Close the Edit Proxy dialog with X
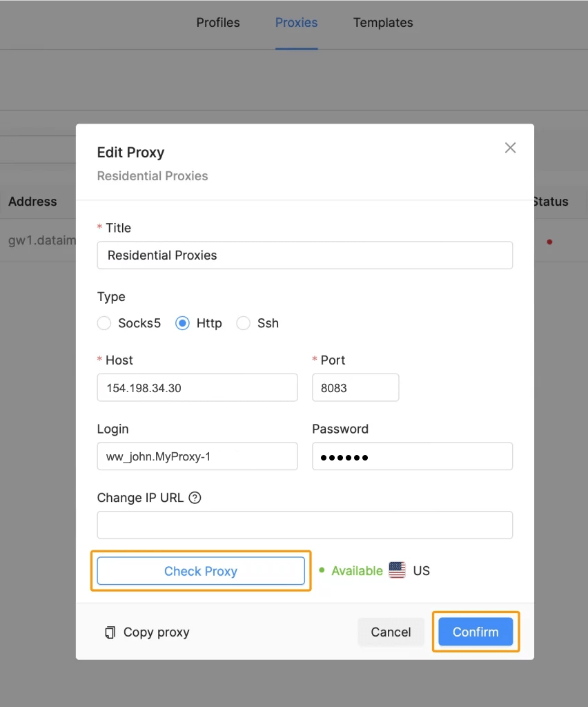 (510, 148)
